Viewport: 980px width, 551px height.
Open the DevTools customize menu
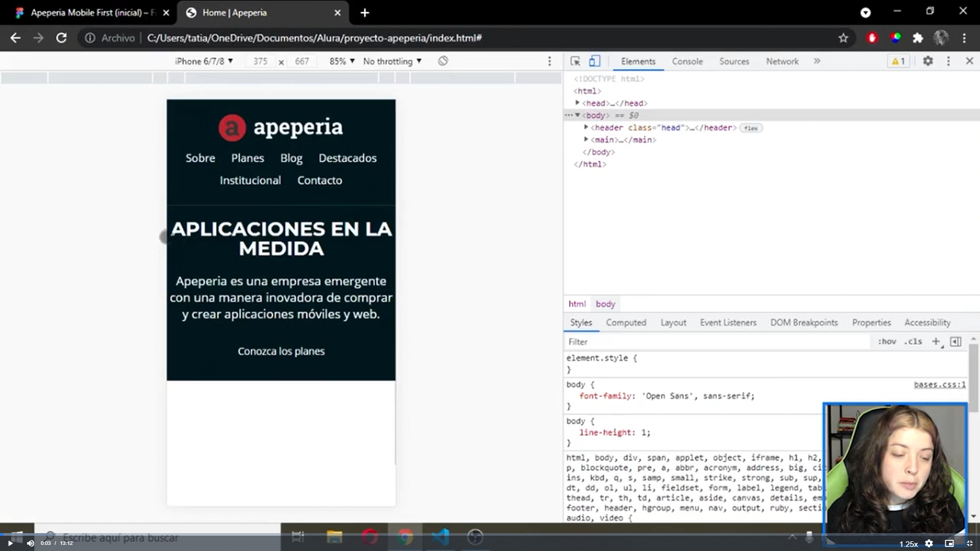948,61
